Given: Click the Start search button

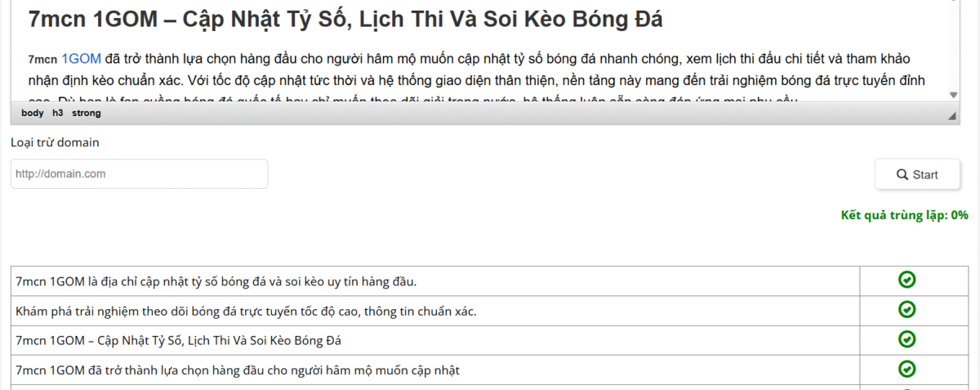Looking at the screenshot, I should [x=917, y=174].
